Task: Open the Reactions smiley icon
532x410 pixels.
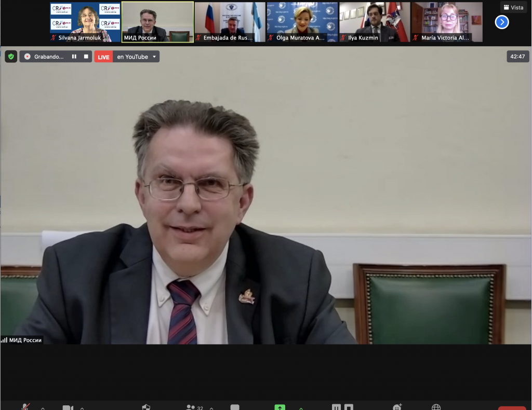Action: [397, 407]
